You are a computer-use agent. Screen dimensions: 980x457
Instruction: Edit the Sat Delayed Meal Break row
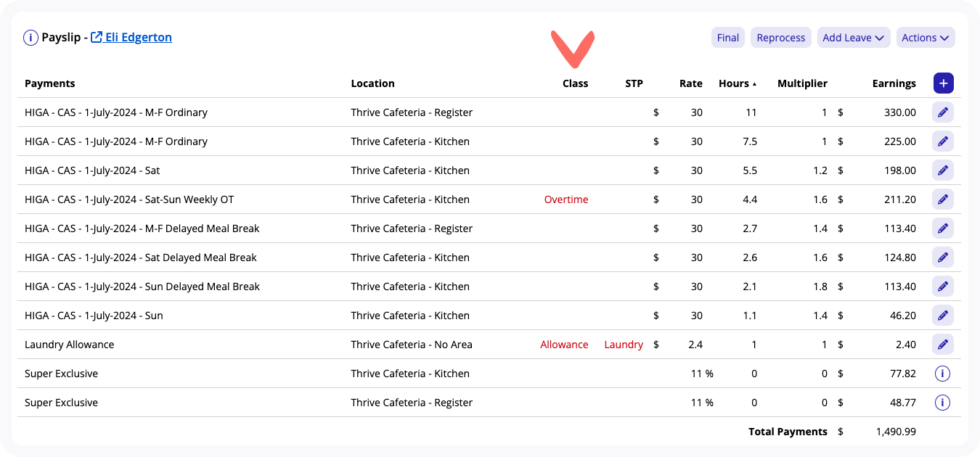click(942, 258)
